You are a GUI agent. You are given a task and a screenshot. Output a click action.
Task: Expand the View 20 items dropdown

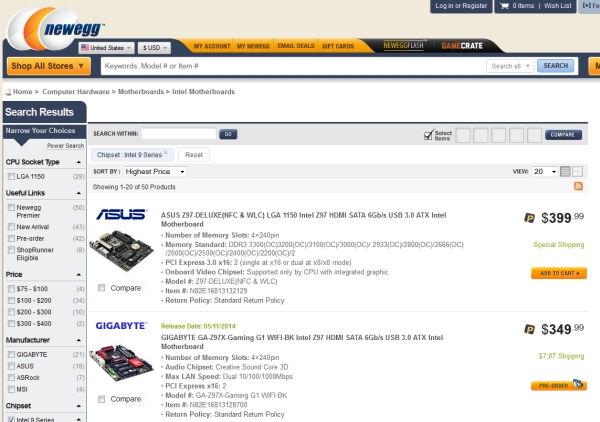click(x=545, y=172)
